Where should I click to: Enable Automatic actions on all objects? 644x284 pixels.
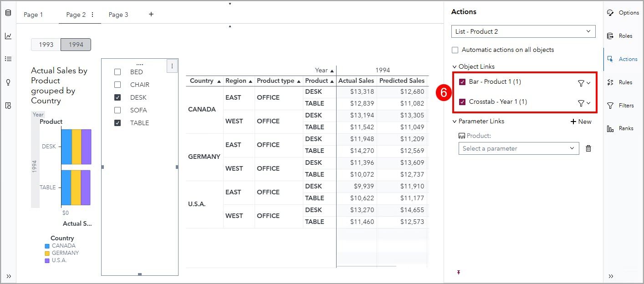(x=455, y=50)
